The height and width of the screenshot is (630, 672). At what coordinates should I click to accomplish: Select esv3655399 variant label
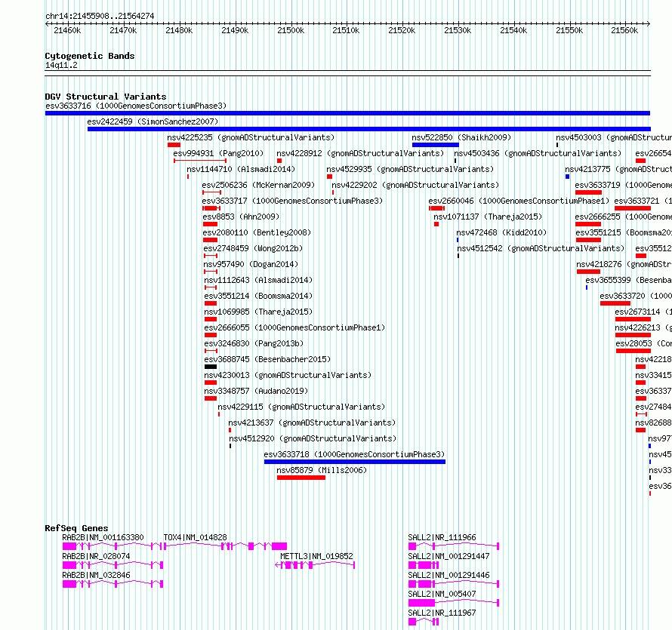tap(629, 280)
